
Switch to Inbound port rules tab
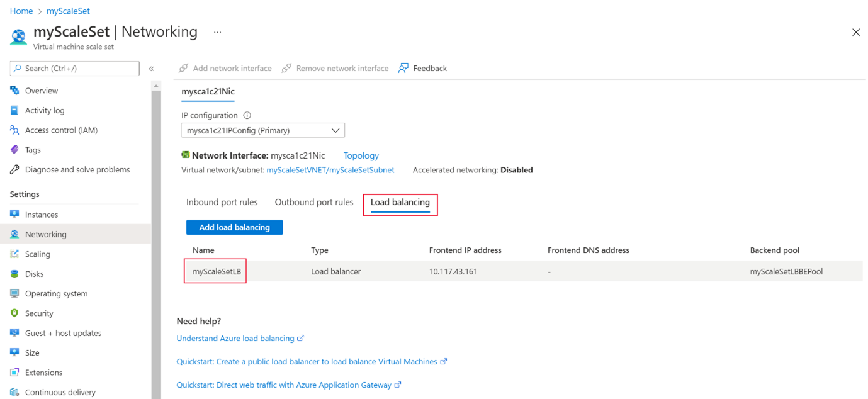[x=222, y=202]
